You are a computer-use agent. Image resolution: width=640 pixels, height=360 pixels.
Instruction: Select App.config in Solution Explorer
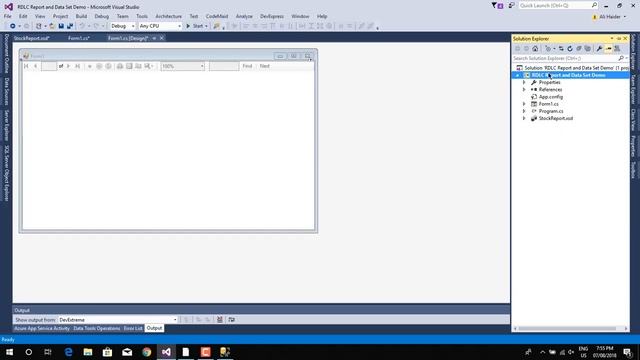point(551,97)
